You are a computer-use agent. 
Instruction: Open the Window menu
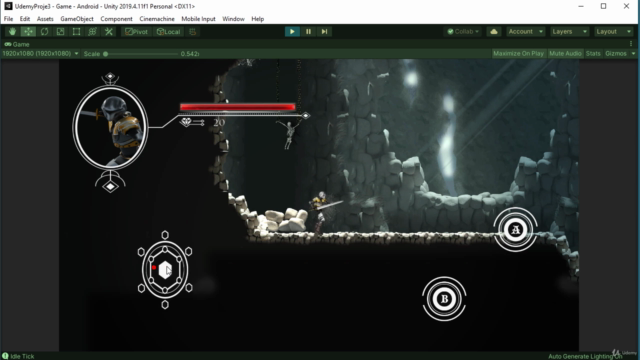[233, 19]
